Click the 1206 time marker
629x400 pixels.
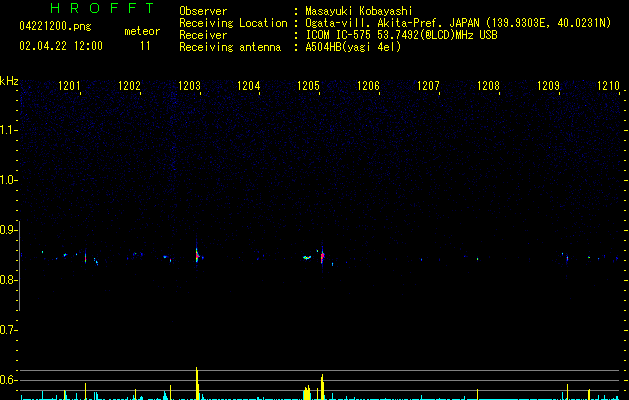pyautogui.click(x=368, y=86)
